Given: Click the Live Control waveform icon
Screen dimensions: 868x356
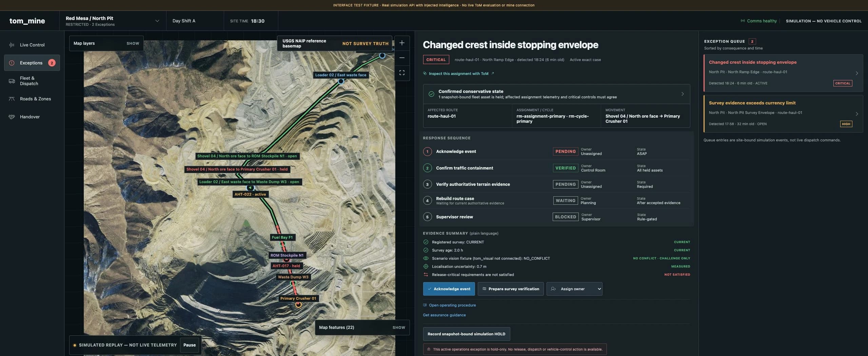Looking at the screenshot, I should click(12, 45).
